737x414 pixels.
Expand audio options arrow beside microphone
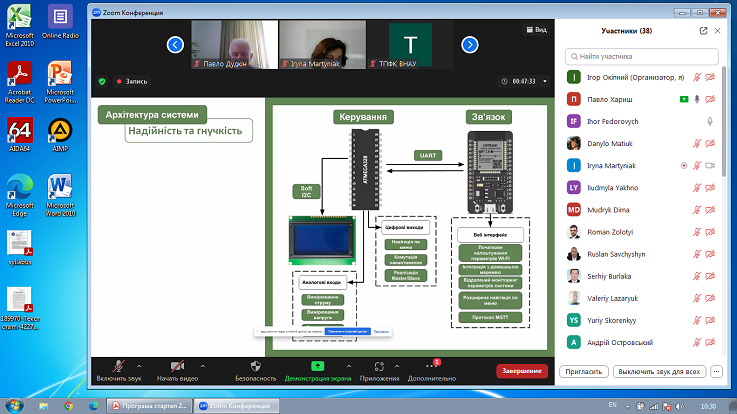coord(140,366)
